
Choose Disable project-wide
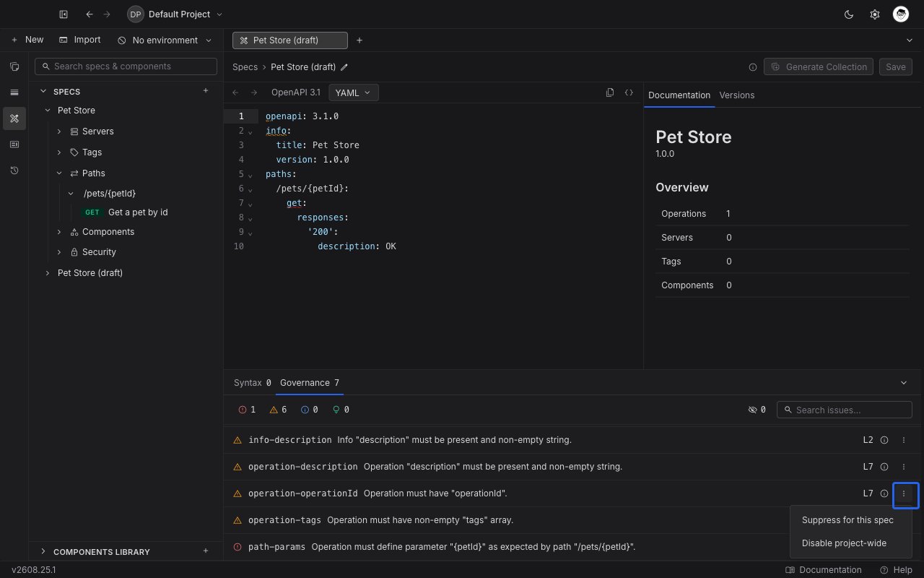pos(851,543)
